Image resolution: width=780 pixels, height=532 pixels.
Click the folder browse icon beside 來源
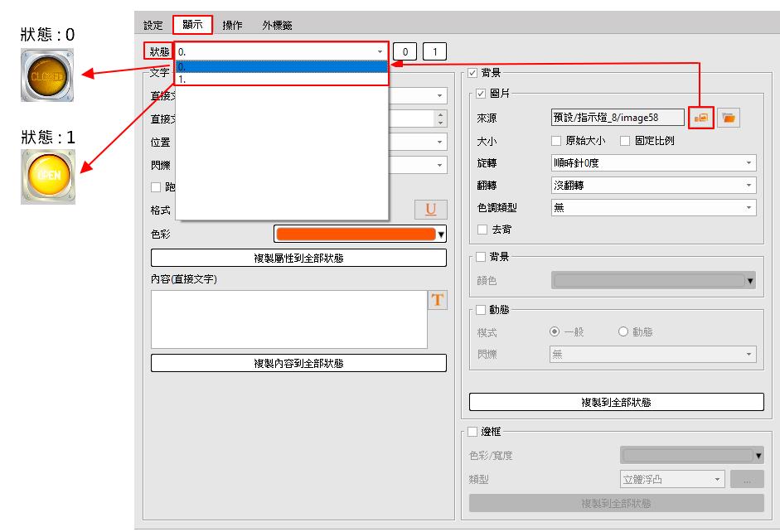point(729,118)
